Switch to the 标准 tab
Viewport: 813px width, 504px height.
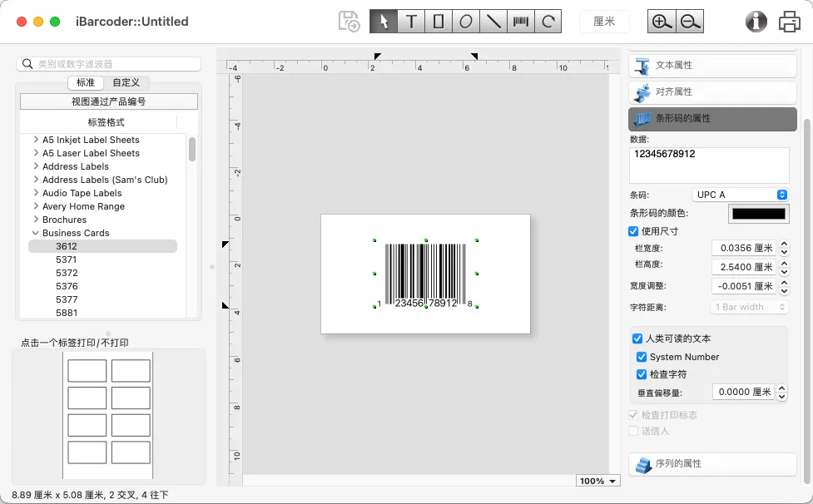coord(86,82)
